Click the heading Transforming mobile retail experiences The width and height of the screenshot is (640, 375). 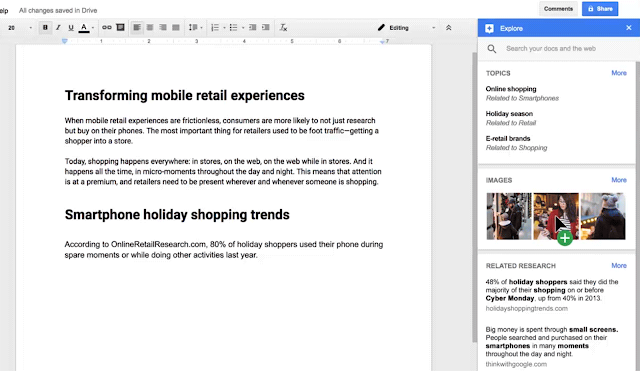pyautogui.click(x=184, y=95)
